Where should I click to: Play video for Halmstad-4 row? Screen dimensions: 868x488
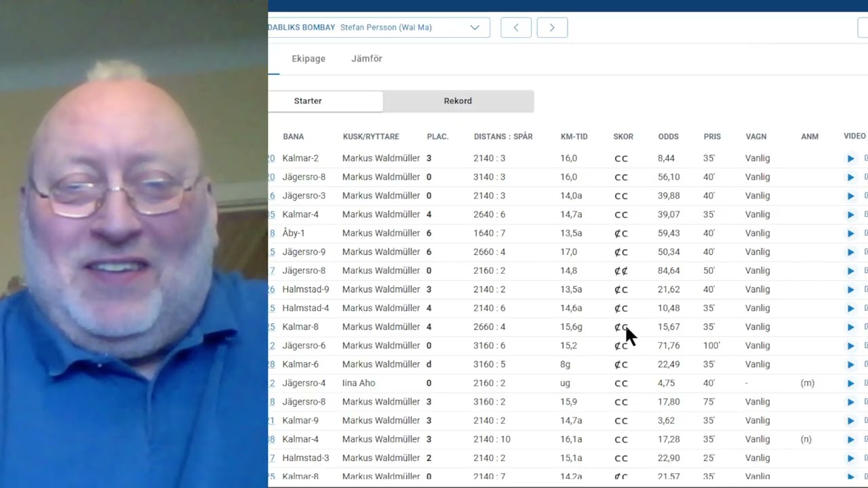pyautogui.click(x=850, y=308)
